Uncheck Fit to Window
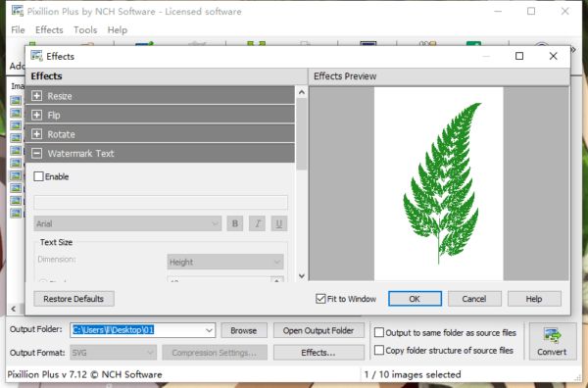Viewport: 588px width, 388px height. 320,299
